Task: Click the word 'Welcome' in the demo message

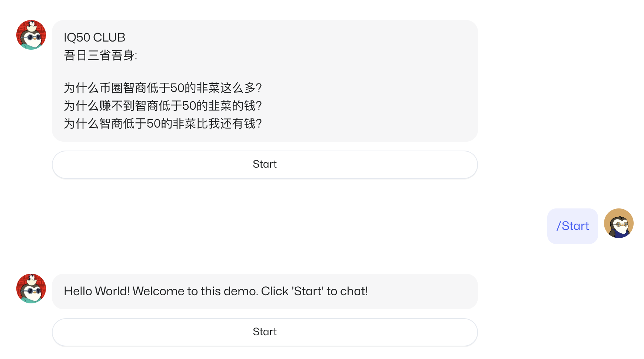Action: tap(158, 291)
